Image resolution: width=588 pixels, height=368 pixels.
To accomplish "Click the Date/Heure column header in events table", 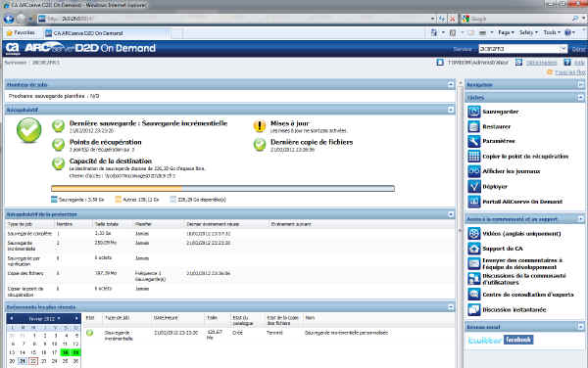I will (x=166, y=318).
